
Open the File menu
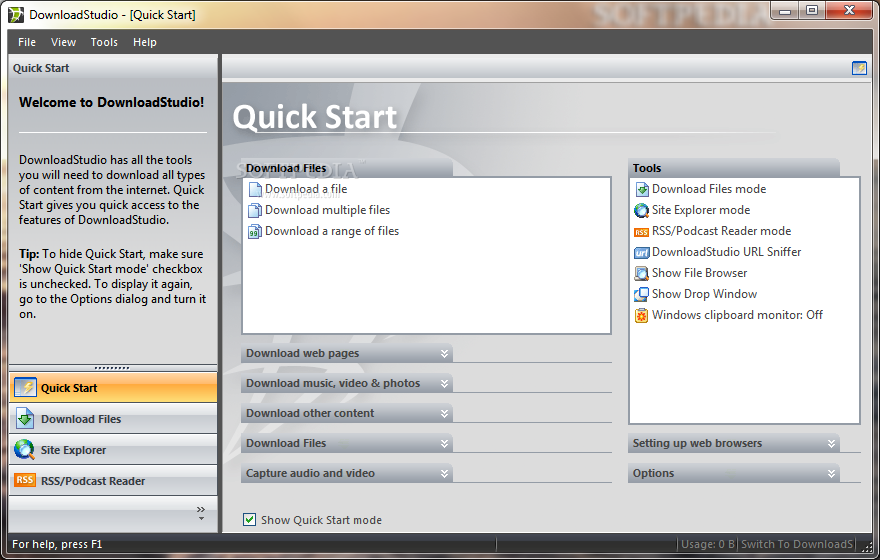27,42
